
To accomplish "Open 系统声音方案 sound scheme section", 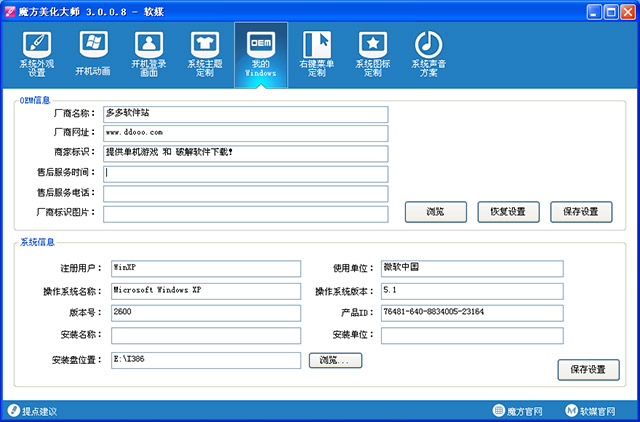I will point(429,54).
